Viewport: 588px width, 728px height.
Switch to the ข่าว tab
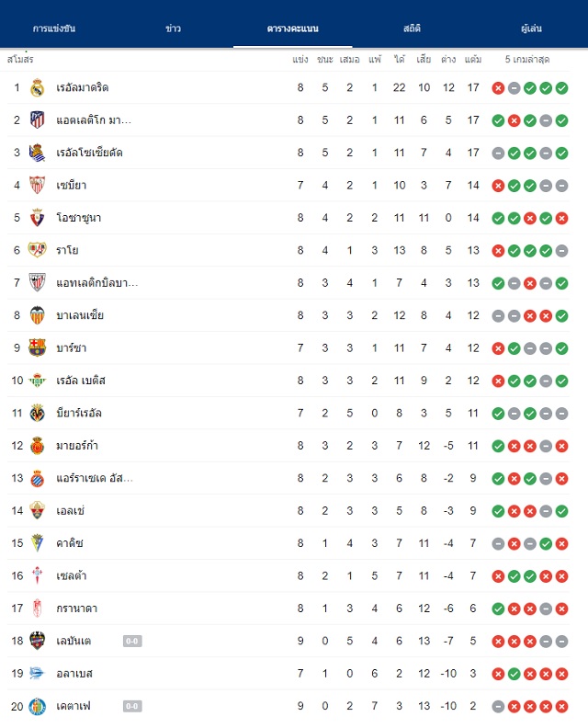click(x=173, y=28)
